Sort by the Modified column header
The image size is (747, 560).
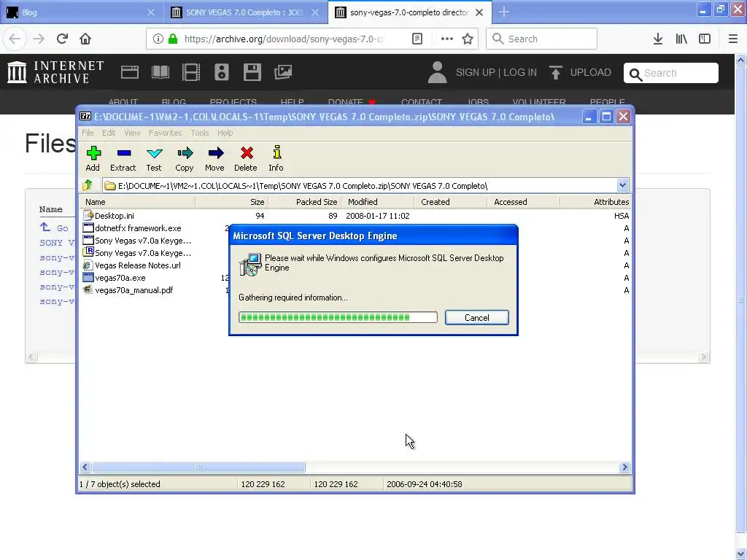(x=378, y=202)
